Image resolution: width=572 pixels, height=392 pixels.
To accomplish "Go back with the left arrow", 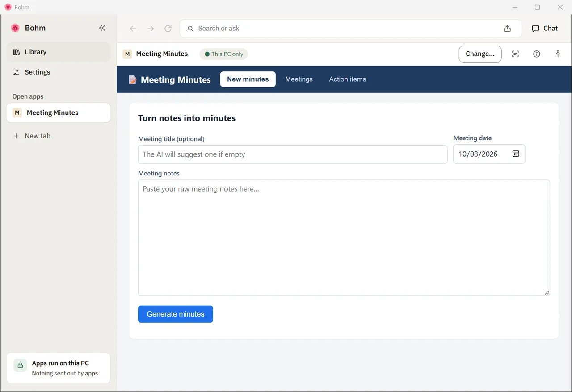I will tap(133, 29).
